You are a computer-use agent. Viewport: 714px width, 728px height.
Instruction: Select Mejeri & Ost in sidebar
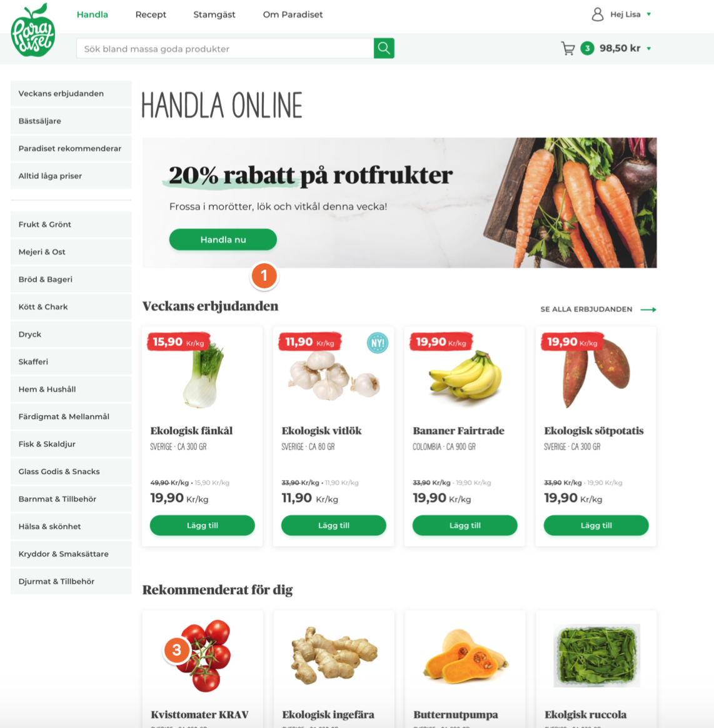coord(71,251)
